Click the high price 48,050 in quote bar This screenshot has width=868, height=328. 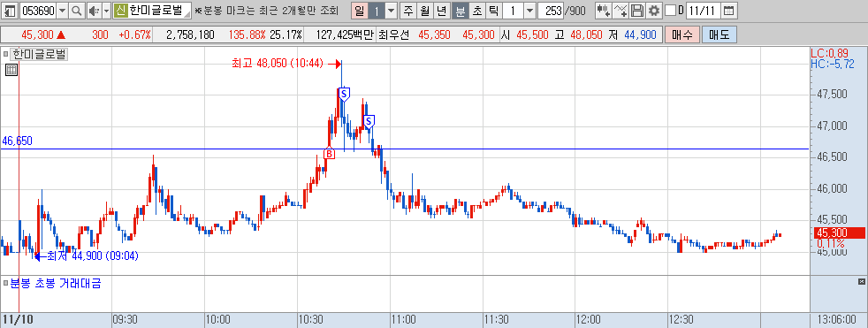point(586,34)
